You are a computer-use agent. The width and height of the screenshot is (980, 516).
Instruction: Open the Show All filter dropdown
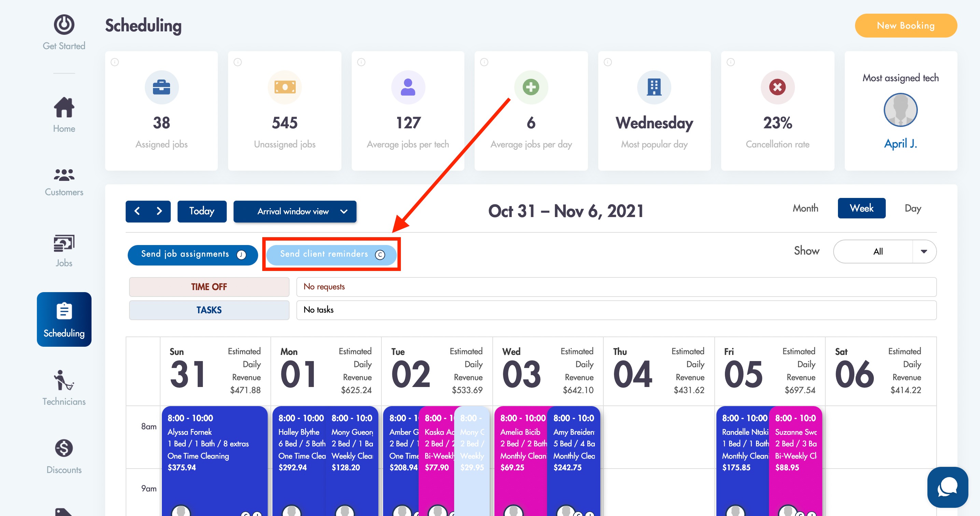pos(884,252)
